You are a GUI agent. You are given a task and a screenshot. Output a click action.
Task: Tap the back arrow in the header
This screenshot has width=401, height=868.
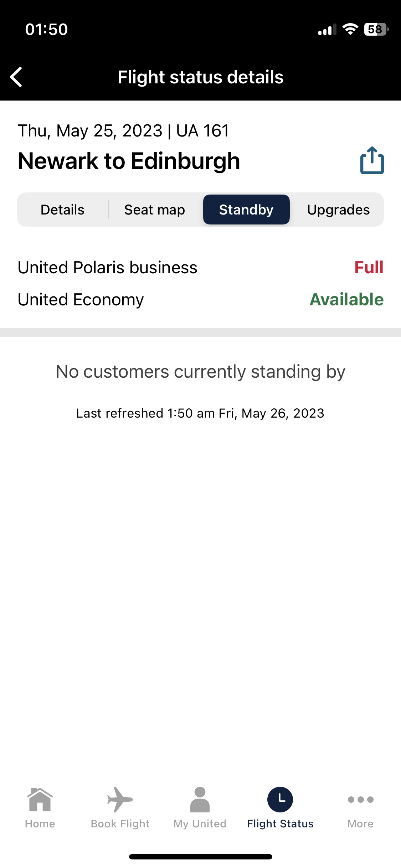16,77
